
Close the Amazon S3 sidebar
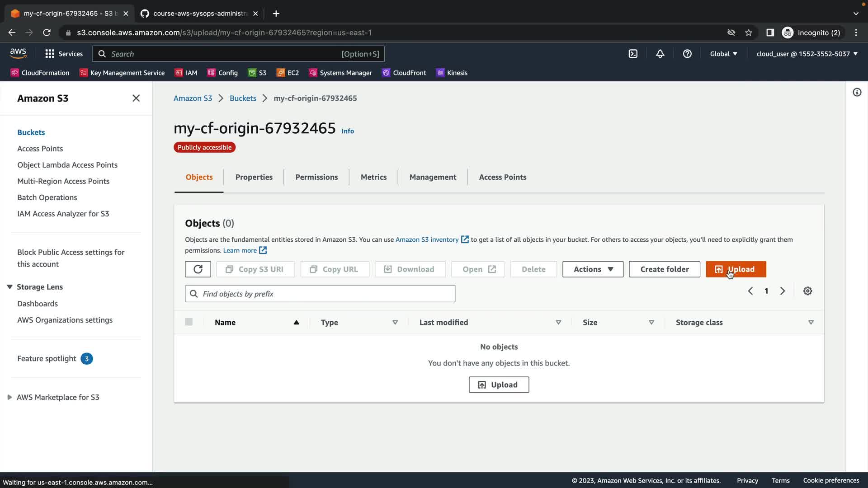(x=136, y=98)
